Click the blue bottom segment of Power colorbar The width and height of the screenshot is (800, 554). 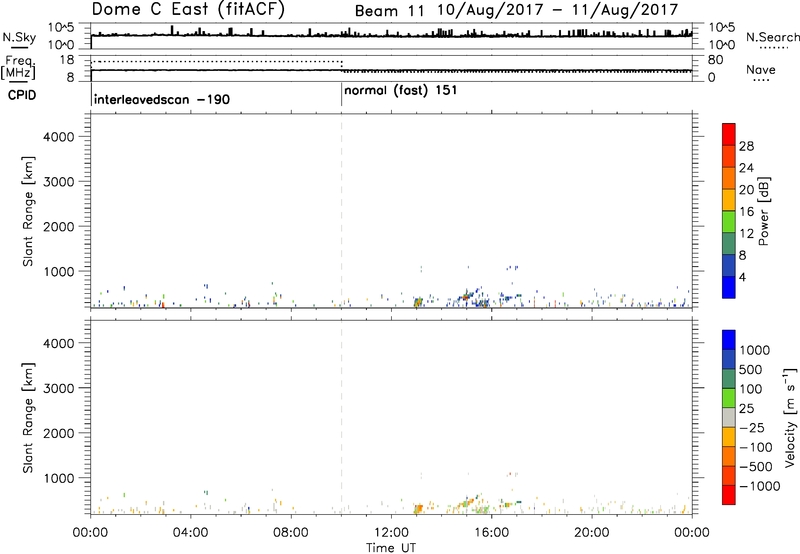[x=729, y=287]
